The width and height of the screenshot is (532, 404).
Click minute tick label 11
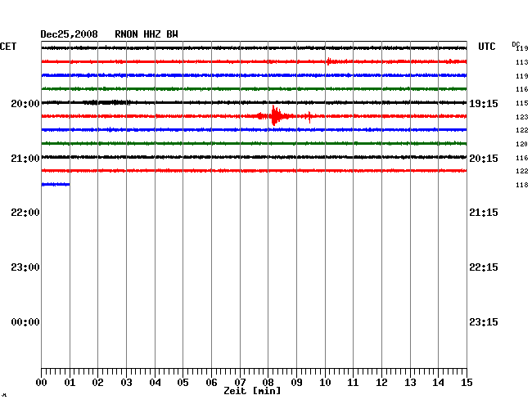(353, 383)
